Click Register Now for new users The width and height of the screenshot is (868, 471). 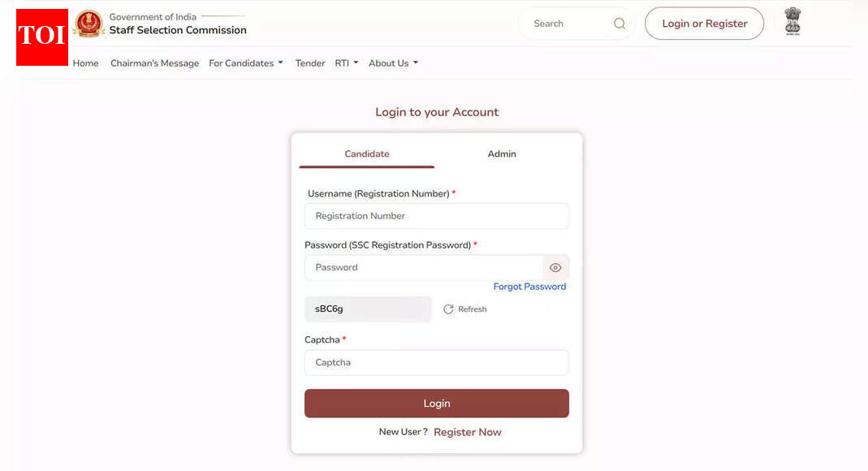click(467, 431)
